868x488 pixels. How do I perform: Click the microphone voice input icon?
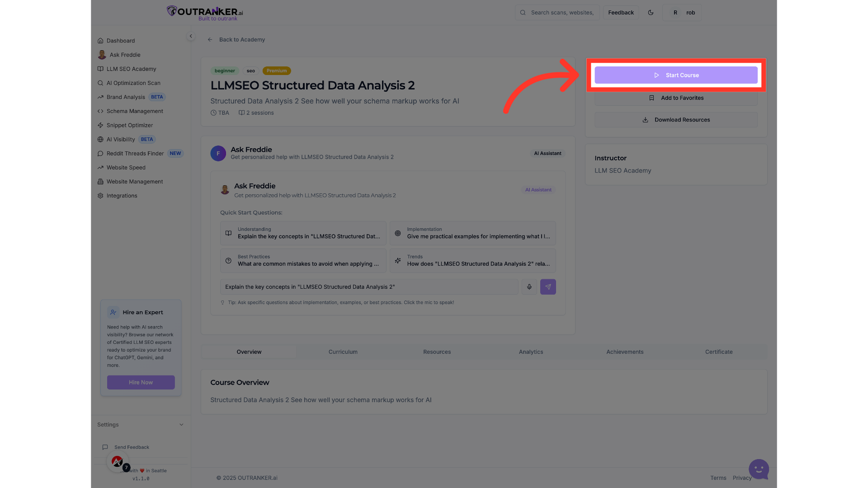coord(529,287)
